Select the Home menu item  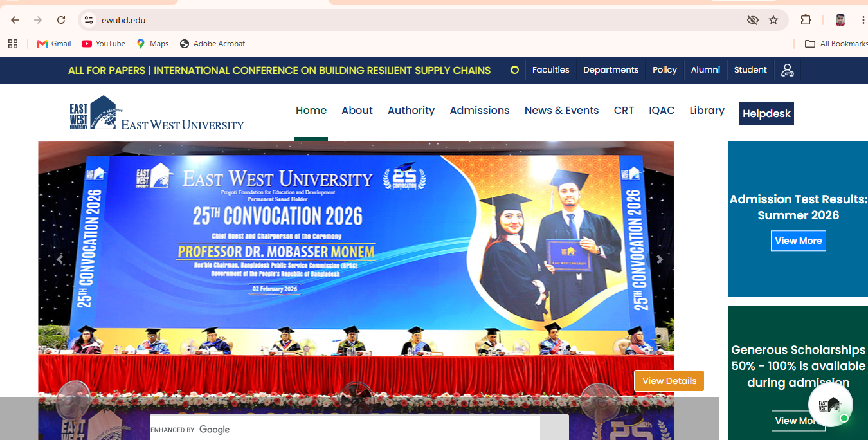[311, 111]
